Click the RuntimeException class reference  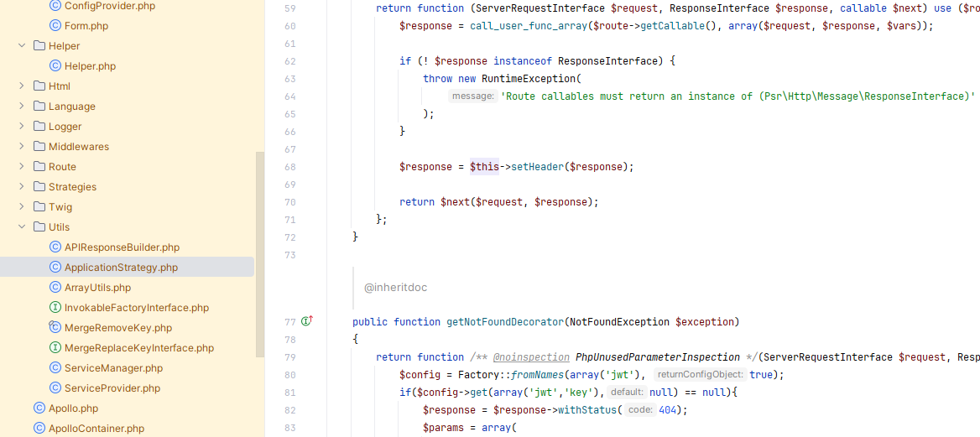[529, 79]
